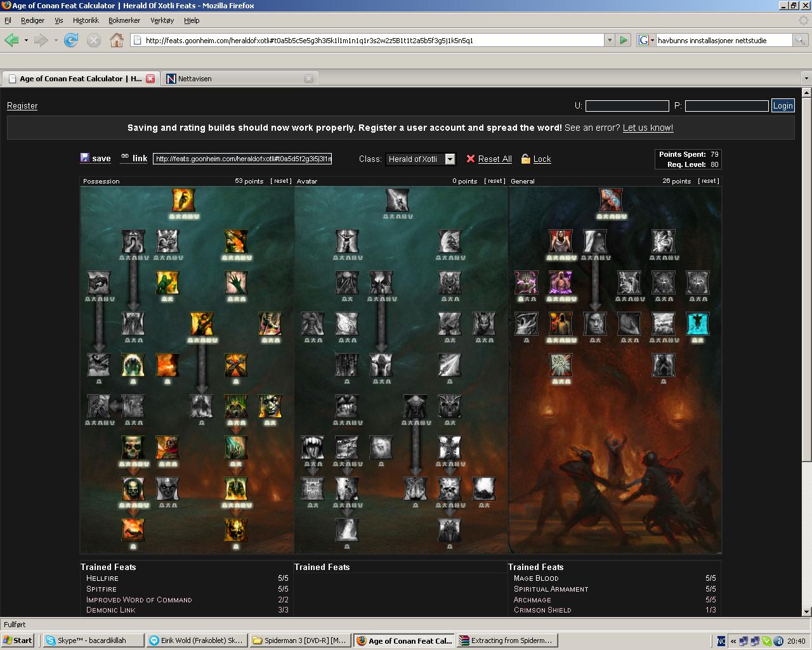Select the glowing sigil feat in General's lowest row
Screen dimensions: 812x650
[561, 365]
